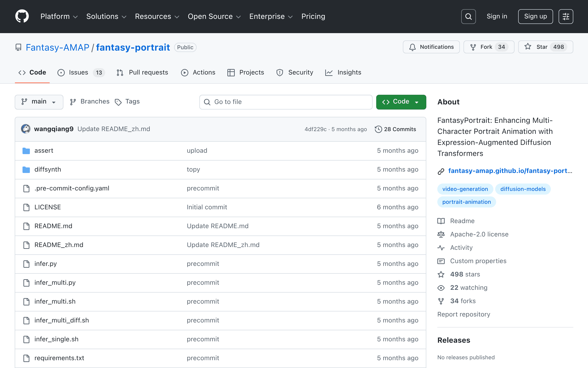Screen dimensions: 588x368
Task: Click the Readme book icon
Action: coord(441,221)
